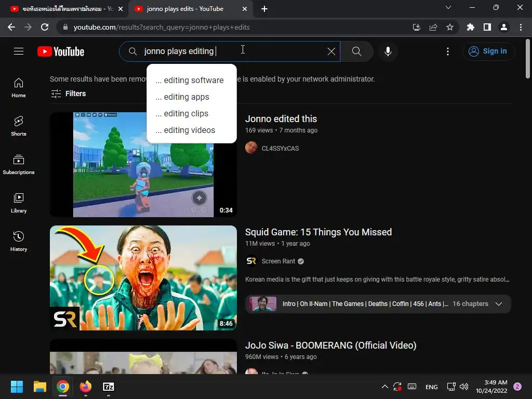Click the URL address bar
Image resolution: width=532 pixels, height=399 pixels.
tap(234, 27)
